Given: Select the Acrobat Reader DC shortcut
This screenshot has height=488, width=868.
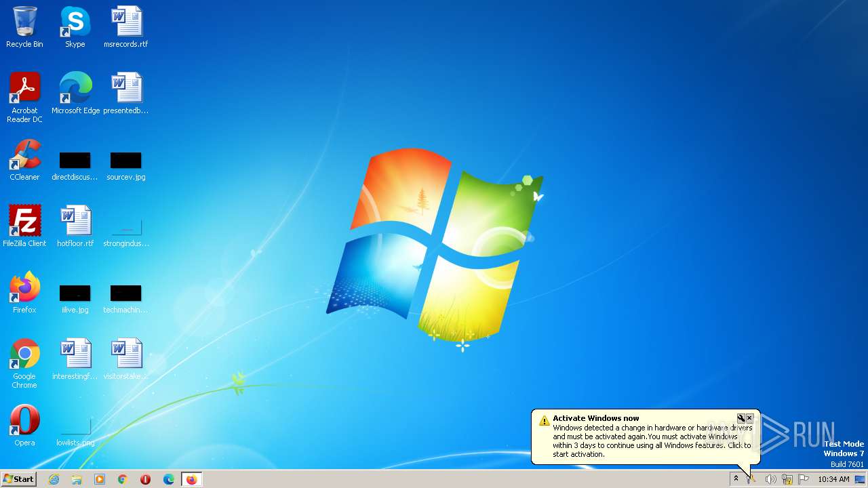Looking at the screenshot, I should (24, 98).
